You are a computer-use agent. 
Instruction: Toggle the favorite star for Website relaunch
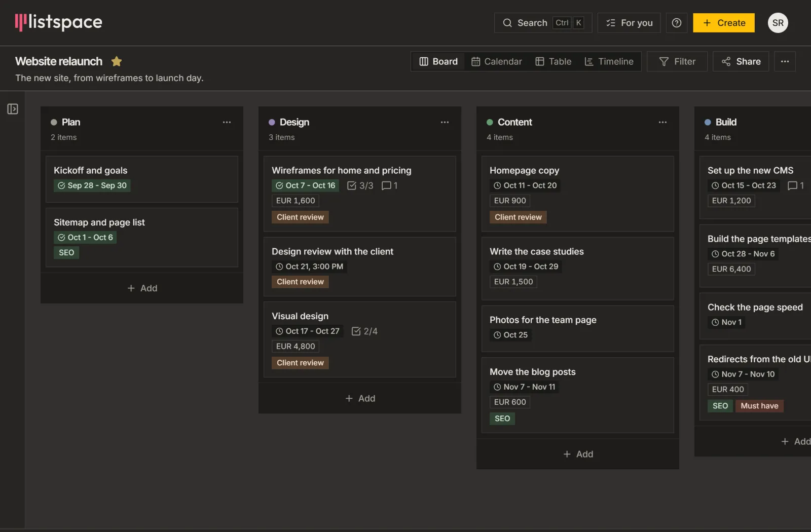[x=117, y=61]
